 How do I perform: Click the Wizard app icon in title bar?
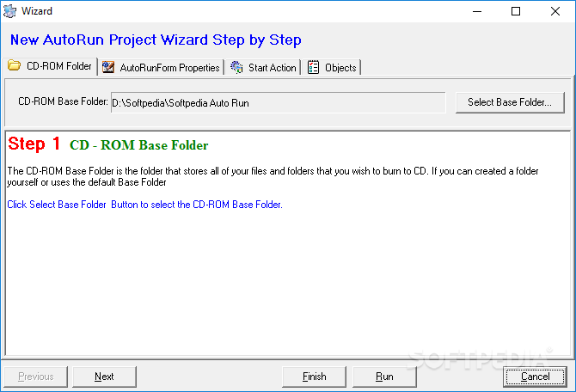pos(9,11)
